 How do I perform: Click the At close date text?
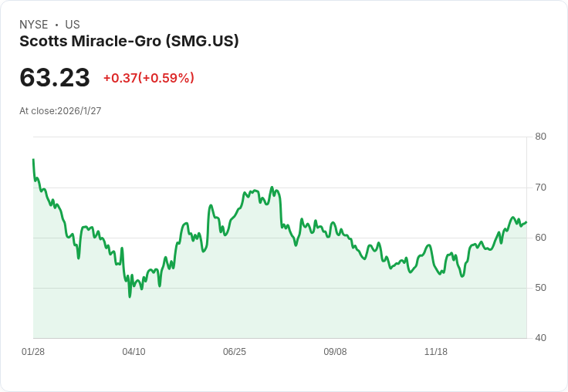pyautogui.click(x=60, y=111)
